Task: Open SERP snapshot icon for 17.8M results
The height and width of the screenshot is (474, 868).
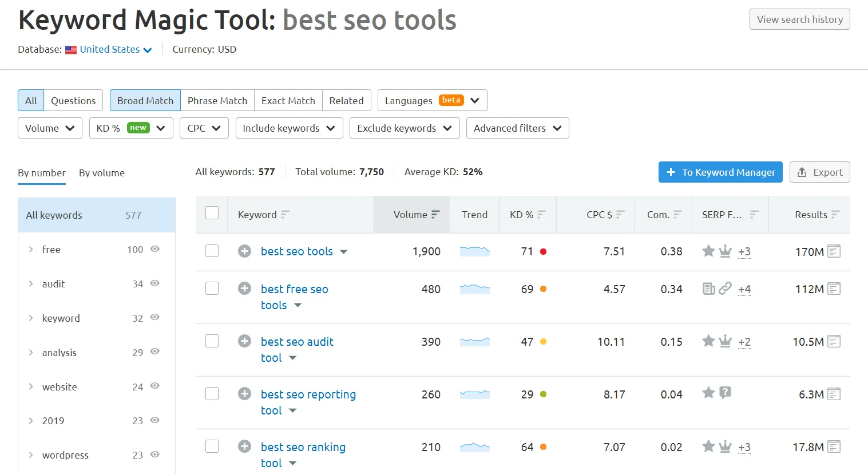Action: pyautogui.click(x=834, y=447)
